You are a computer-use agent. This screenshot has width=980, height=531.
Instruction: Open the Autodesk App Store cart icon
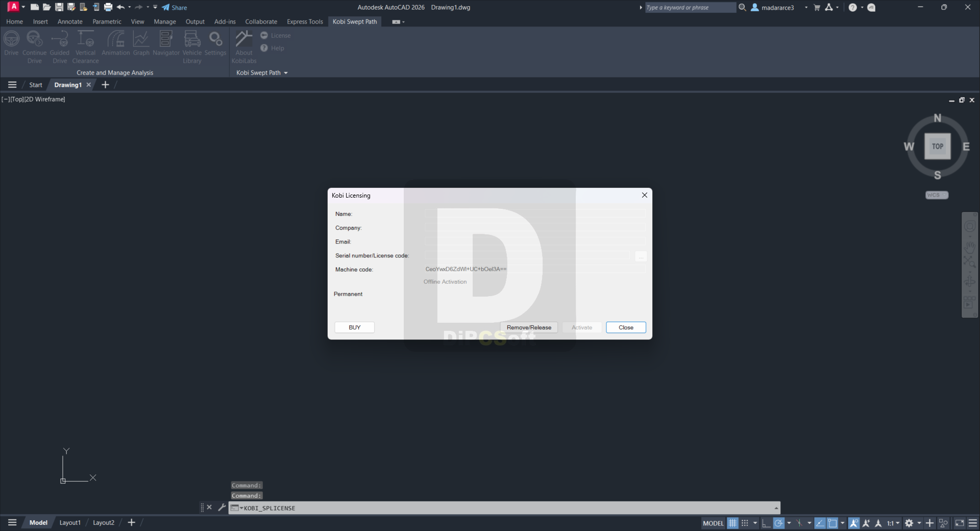click(x=817, y=7)
